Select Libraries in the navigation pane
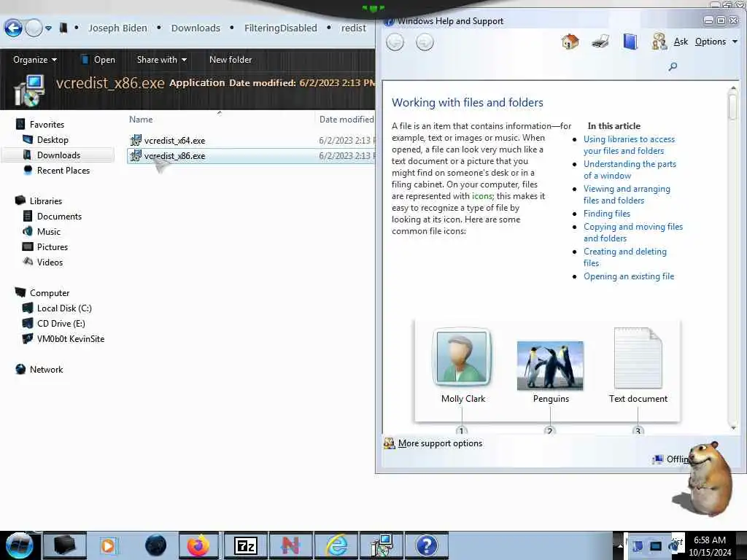Viewport: 747px width, 560px height. point(46,201)
